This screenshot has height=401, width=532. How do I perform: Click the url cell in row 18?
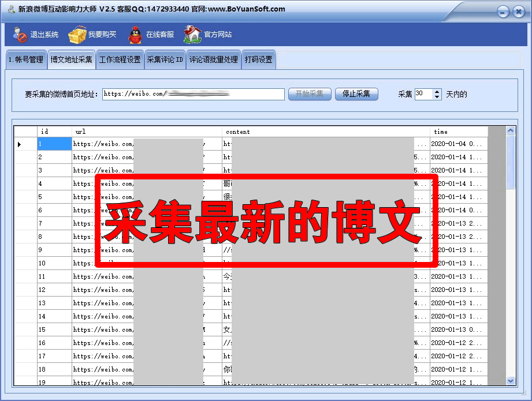click(147, 369)
